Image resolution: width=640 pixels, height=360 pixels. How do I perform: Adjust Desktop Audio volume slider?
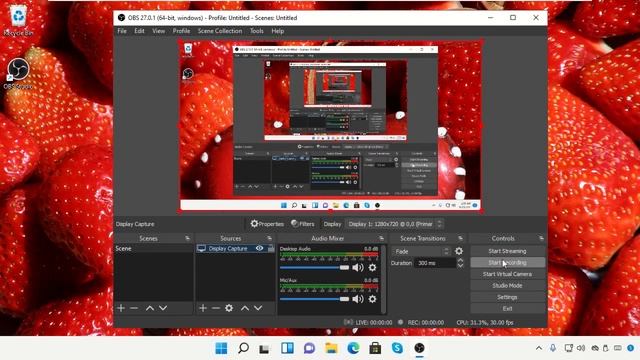click(x=314, y=267)
